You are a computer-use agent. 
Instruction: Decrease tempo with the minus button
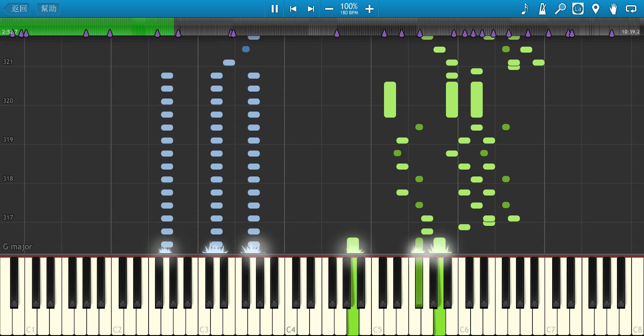pos(329,8)
